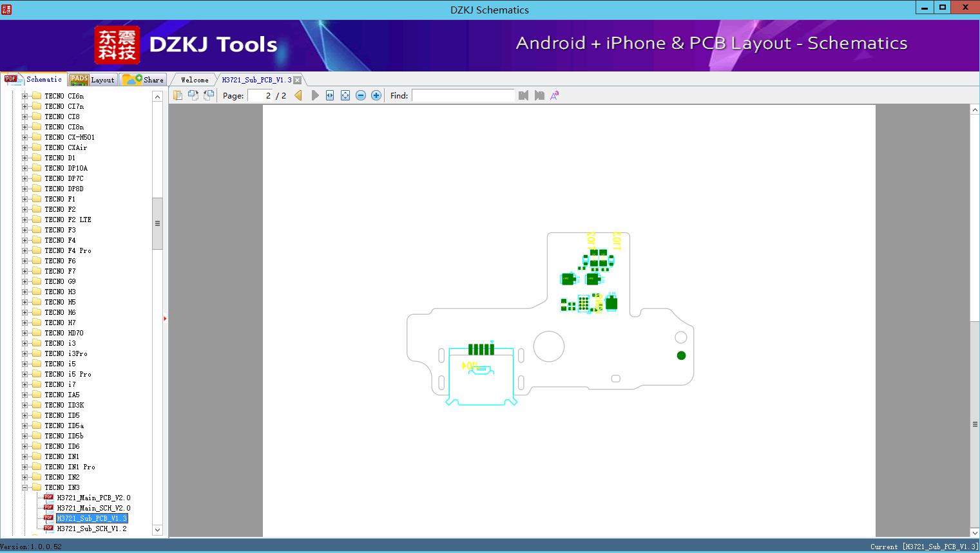Close the H3721_Sub_PCB_V1.3 tab
Viewport: 980px width, 553px height.
click(x=298, y=80)
